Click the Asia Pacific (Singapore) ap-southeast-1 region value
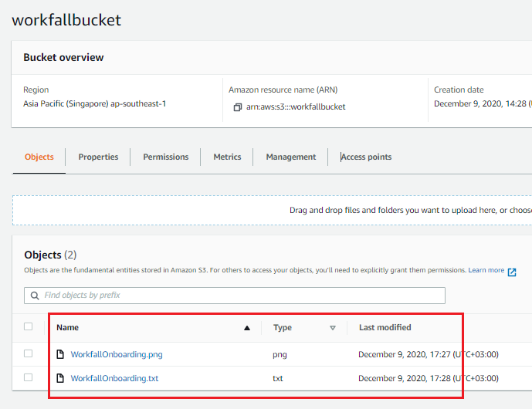 [x=95, y=103]
